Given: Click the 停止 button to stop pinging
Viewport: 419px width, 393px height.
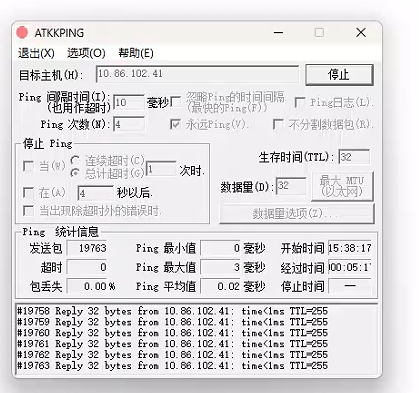Looking at the screenshot, I should 339,75.
